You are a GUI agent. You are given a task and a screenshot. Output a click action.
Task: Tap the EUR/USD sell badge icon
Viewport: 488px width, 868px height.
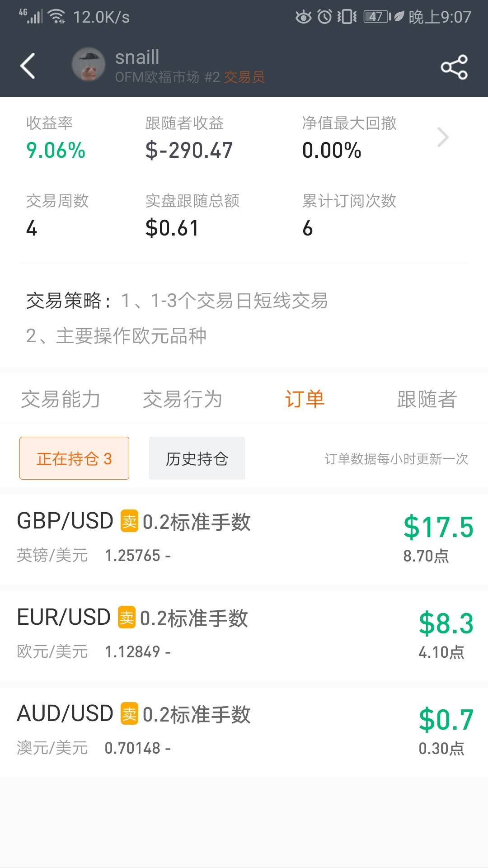tap(127, 618)
